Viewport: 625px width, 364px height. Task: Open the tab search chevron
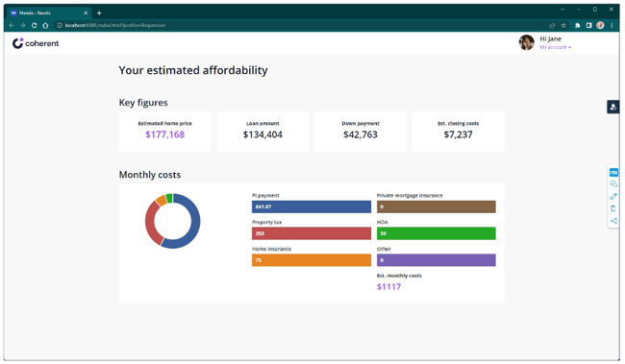(562, 10)
